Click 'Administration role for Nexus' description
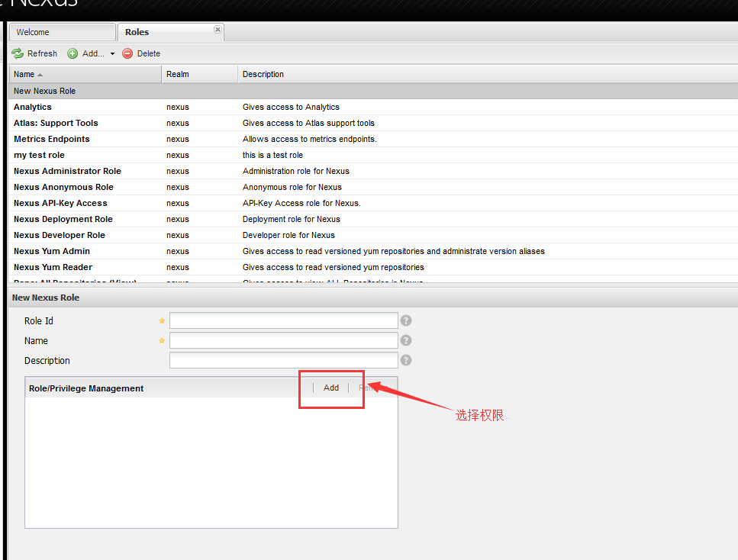The height and width of the screenshot is (560, 738). click(x=296, y=172)
